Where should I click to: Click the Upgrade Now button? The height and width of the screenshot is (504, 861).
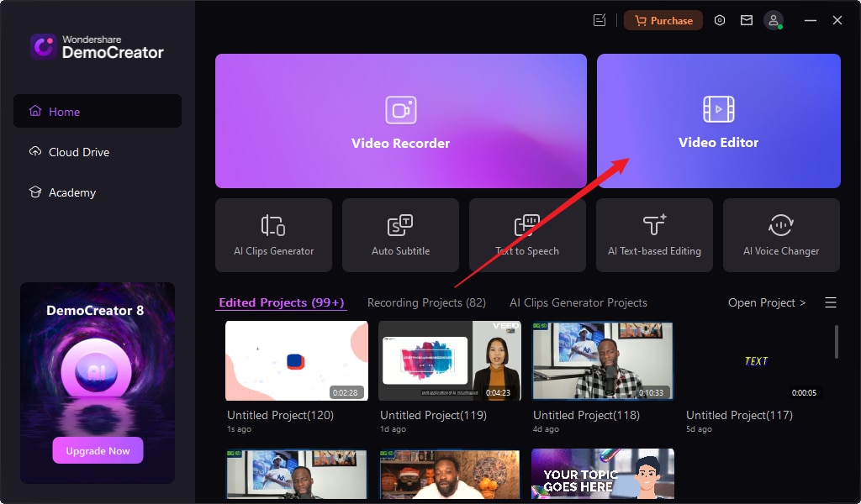[x=98, y=451]
